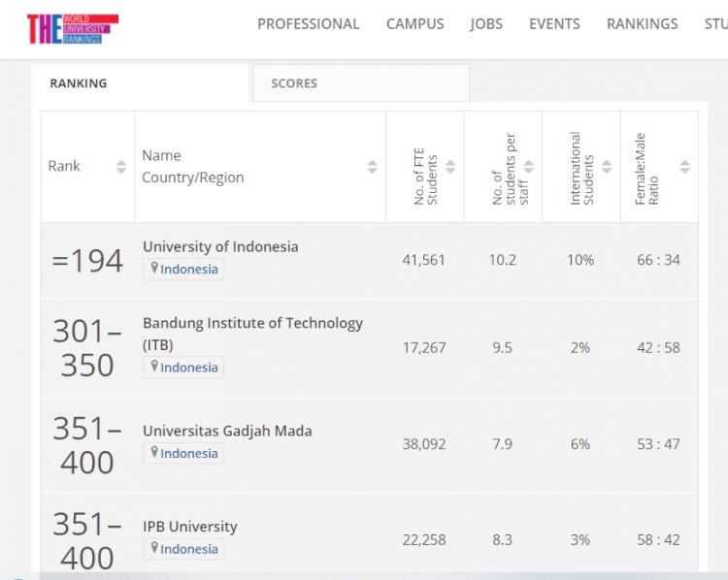Open the RANKINGS menu
Viewport: 728px width, 580px height.
click(x=643, y=23)
